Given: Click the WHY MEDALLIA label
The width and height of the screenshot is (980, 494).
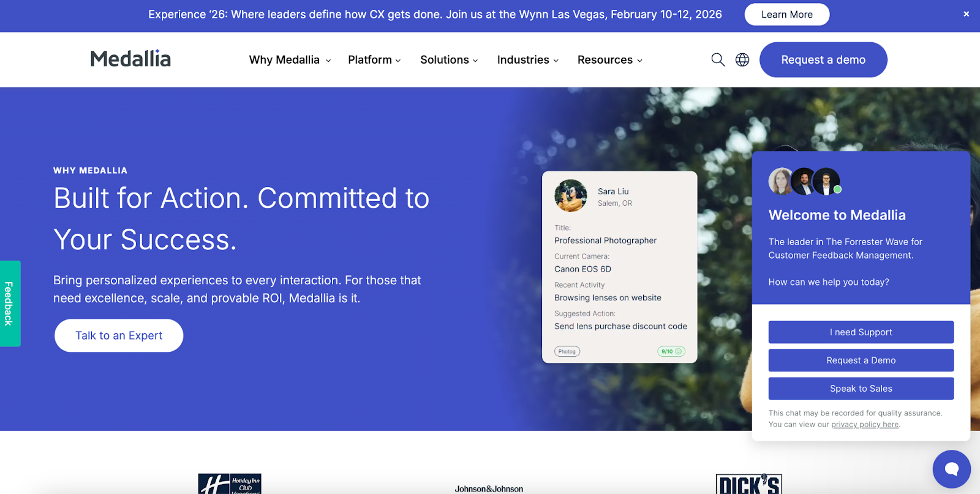Looking at the screenshot, I should pyautogui.click(x=90, y=170).
